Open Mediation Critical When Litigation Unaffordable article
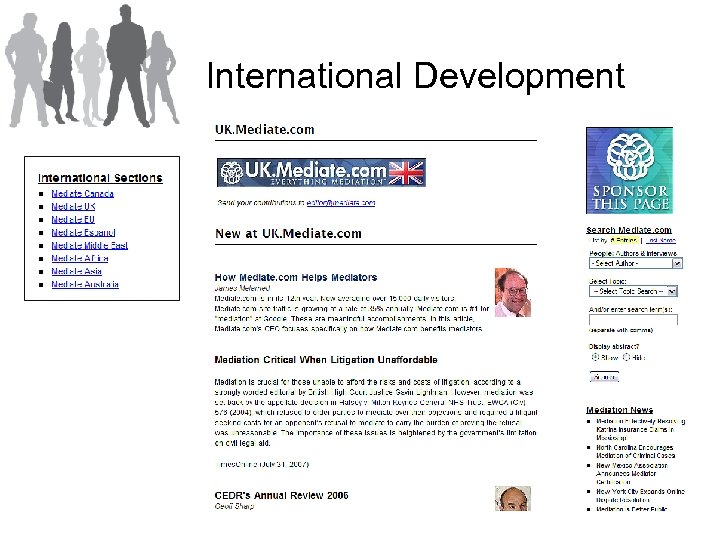The height and width of the screenshot is (540, 720). tap(326, 360)
